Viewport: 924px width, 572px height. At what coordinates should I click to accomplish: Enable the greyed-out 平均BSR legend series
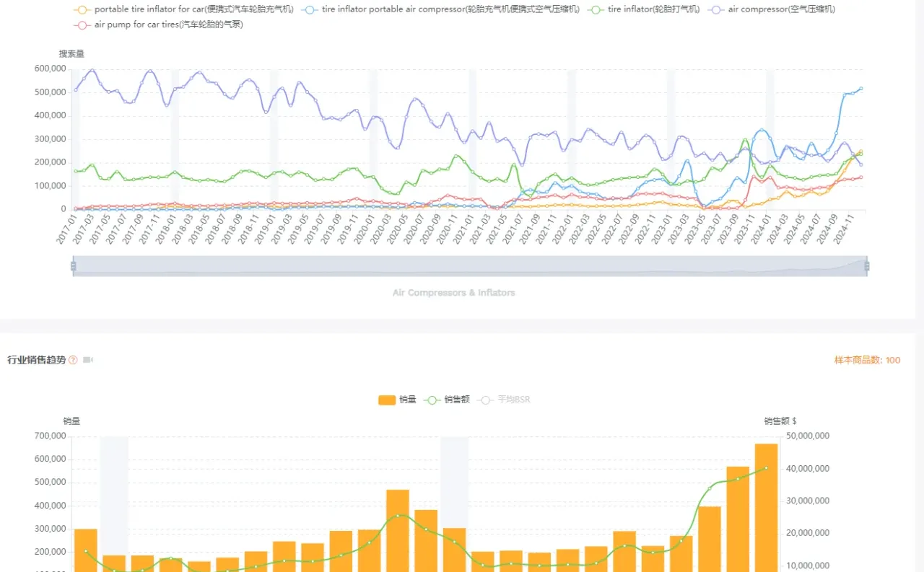click(504, 400)
